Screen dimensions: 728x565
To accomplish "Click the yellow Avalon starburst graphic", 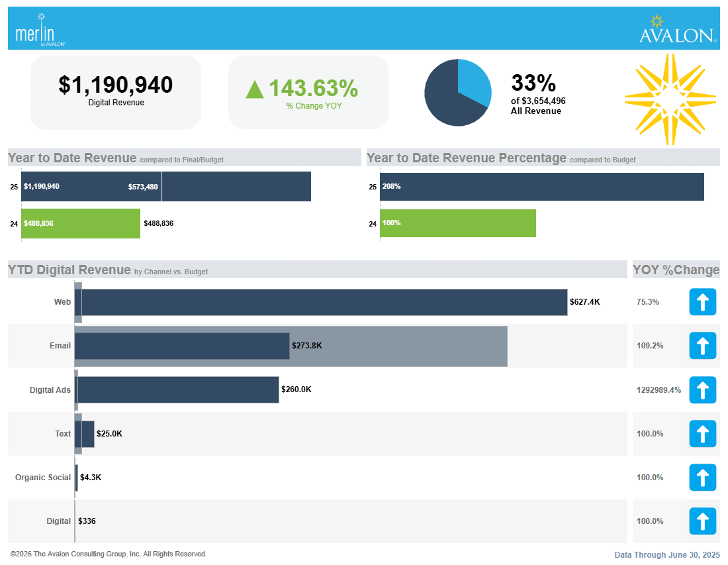I will (x=670, y=99).
